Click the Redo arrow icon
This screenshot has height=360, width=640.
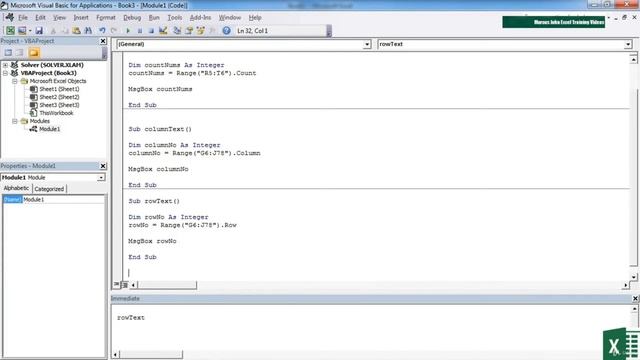click(x=114, y=31)
